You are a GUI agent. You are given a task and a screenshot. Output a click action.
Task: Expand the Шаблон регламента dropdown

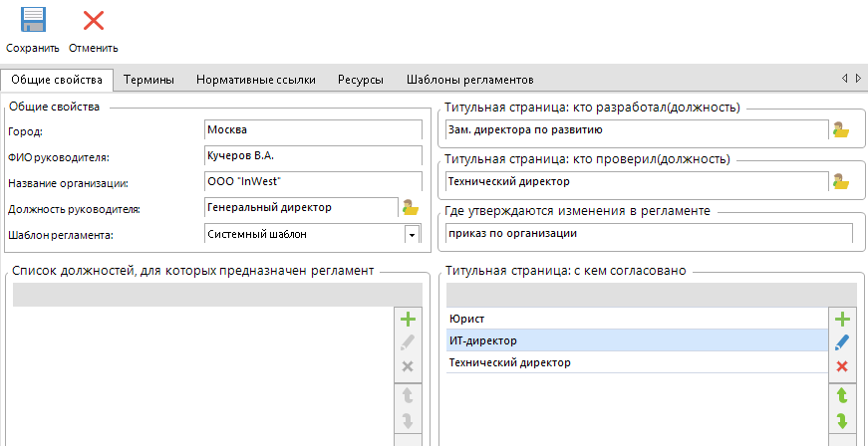pyautogui.click(x=410, y=235)
